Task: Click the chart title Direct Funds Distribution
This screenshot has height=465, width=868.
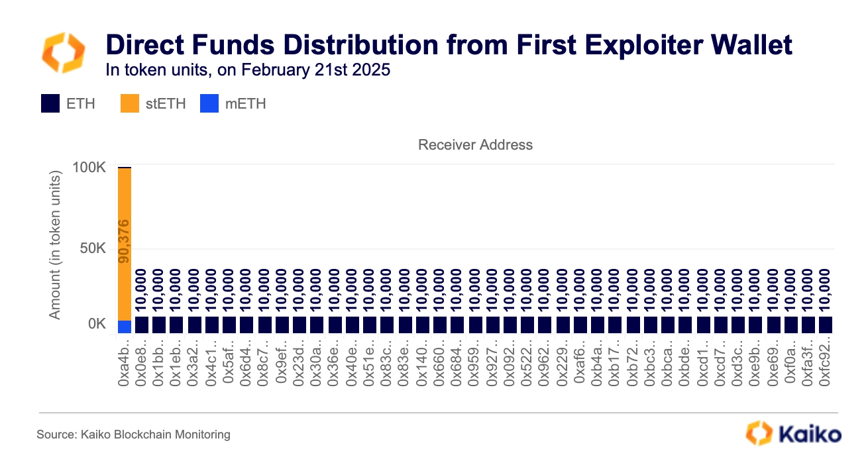Action: (449, 45)
